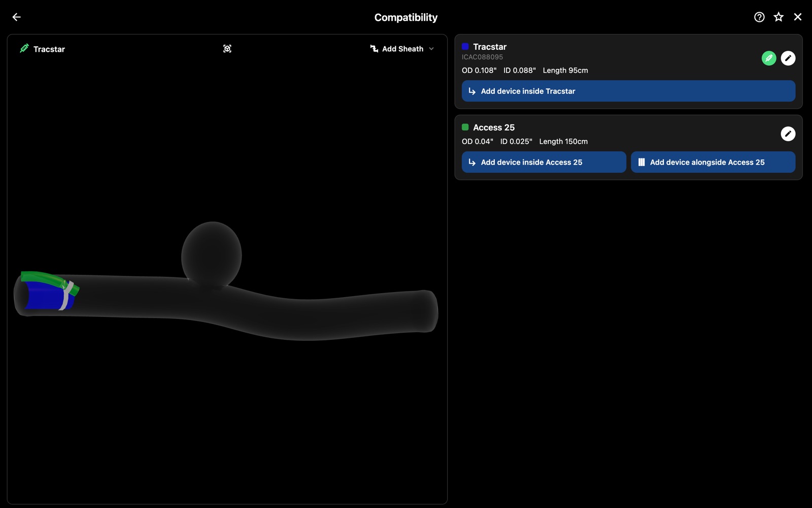Open the Add Sheath dropdown

tap(402, 49)
